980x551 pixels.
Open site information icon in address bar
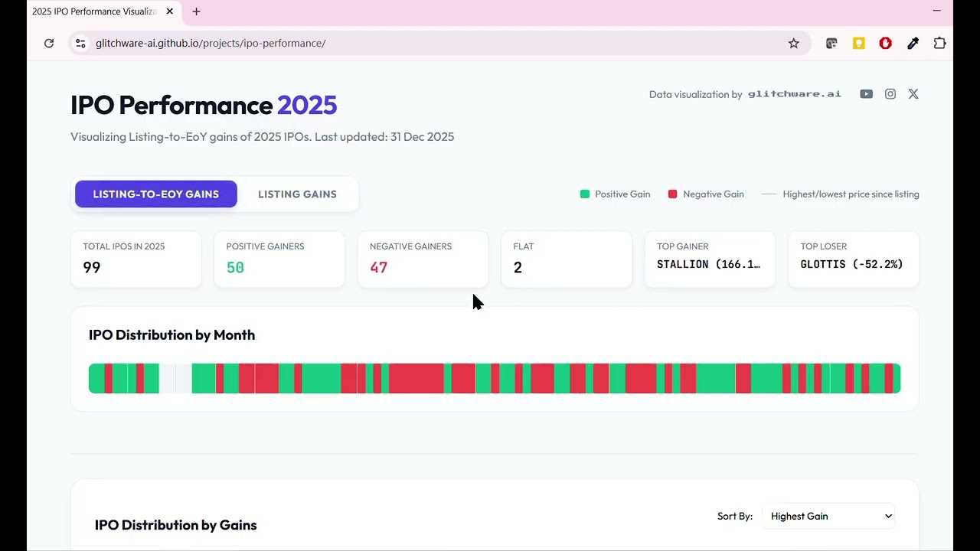tap(80, 44)
